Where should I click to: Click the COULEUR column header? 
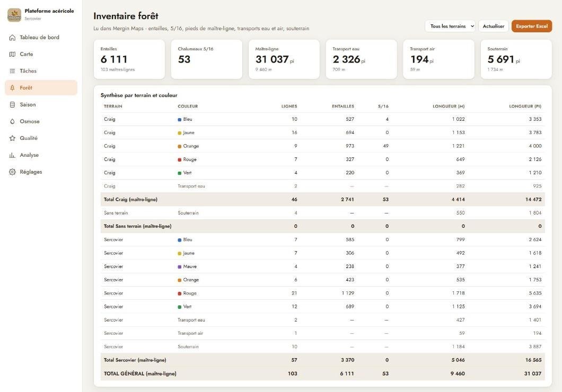[188, 106]
